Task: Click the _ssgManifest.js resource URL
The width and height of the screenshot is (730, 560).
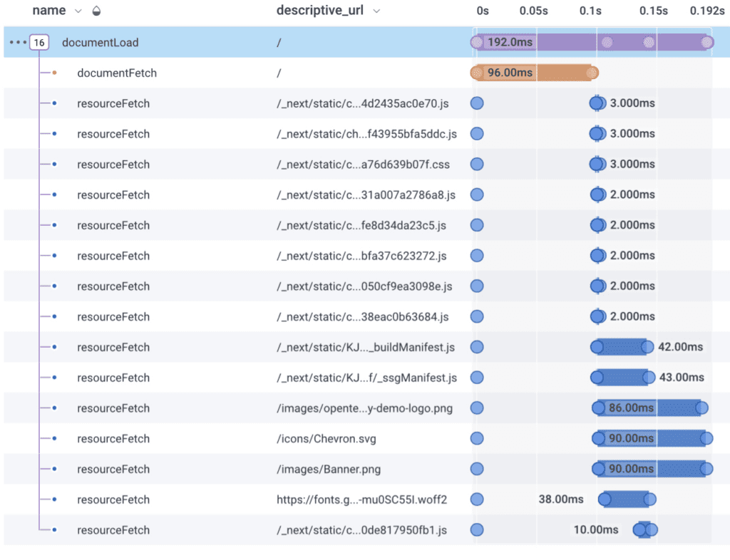Action: (x=366, y=378)
